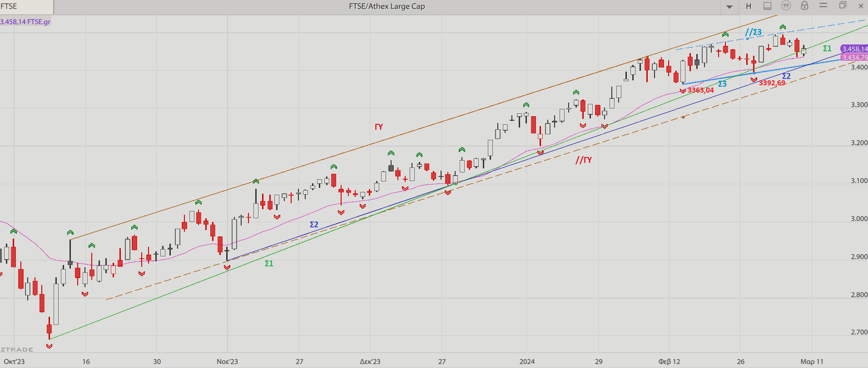Click the H timeframe button
The width and height of the screenshot is (868, 368).
749,6
